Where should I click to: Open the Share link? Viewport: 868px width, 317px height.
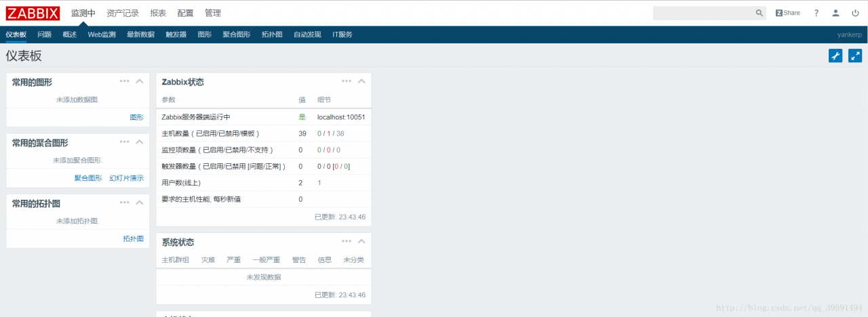coord(788,13)
